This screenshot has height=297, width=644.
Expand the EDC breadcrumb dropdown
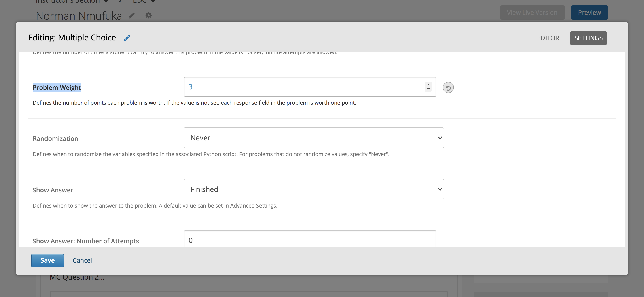(x=153, y=1)
